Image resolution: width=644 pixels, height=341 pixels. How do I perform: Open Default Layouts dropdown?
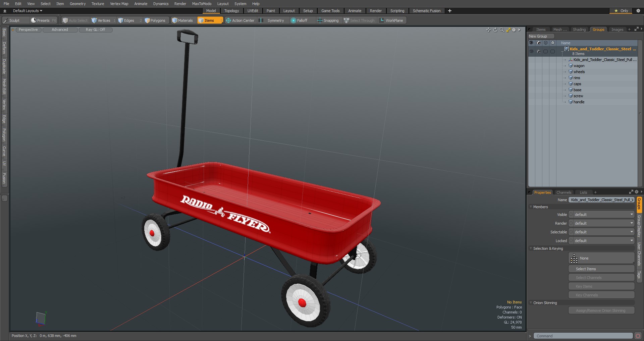(x=28, y=11)
